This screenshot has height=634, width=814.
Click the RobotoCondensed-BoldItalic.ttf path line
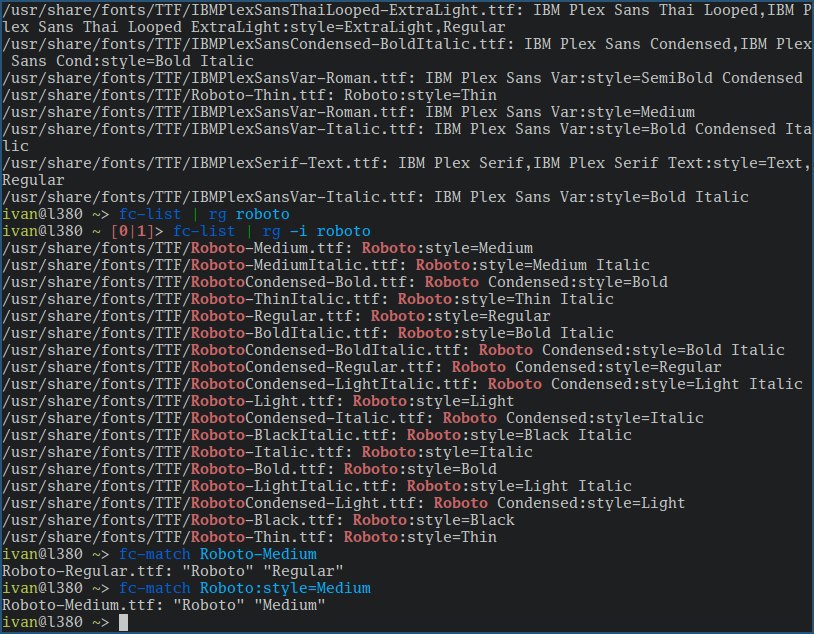click(x=394, y=350)
